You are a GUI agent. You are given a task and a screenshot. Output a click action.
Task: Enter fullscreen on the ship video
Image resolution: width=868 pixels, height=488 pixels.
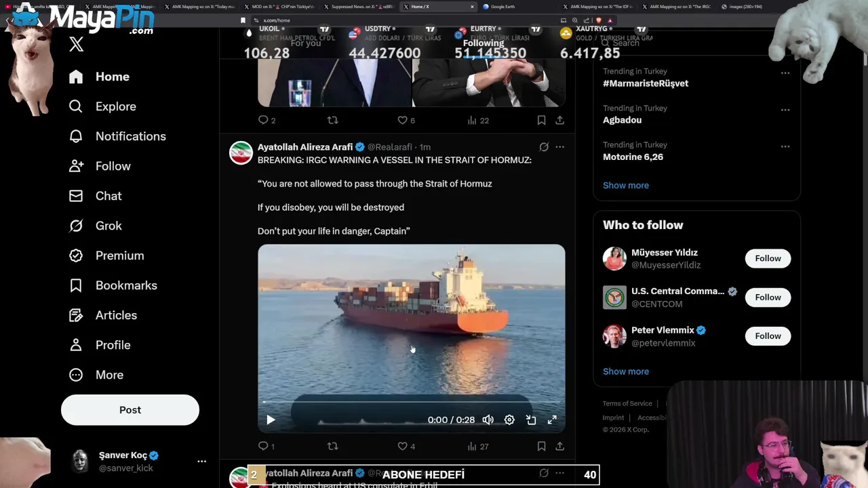[552, 420]
